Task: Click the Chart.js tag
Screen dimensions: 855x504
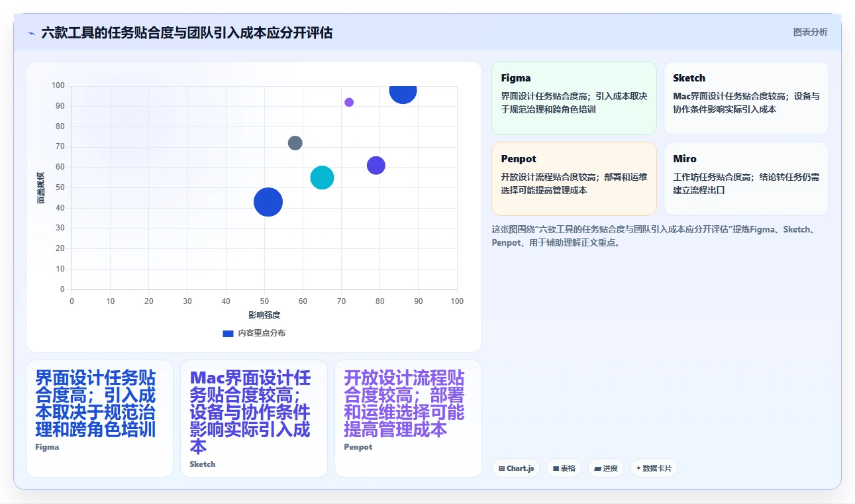Action: pyautogui.click(x=516, y=468)
